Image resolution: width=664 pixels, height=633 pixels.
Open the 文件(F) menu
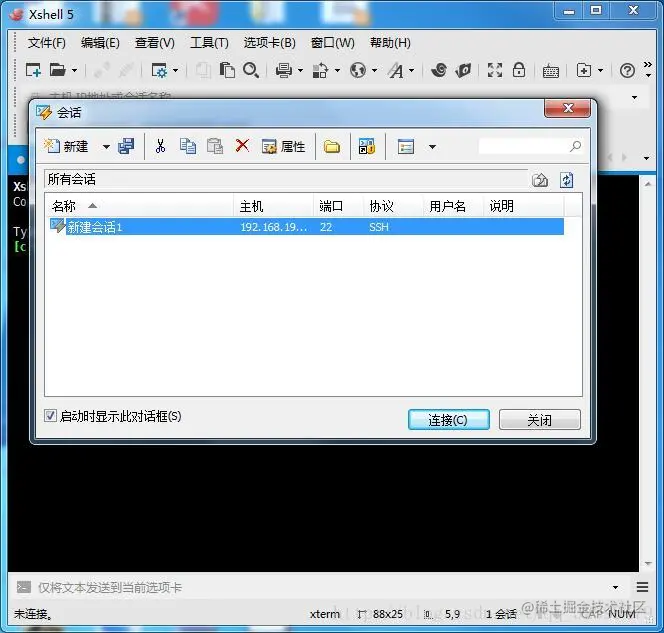(47, 43)
